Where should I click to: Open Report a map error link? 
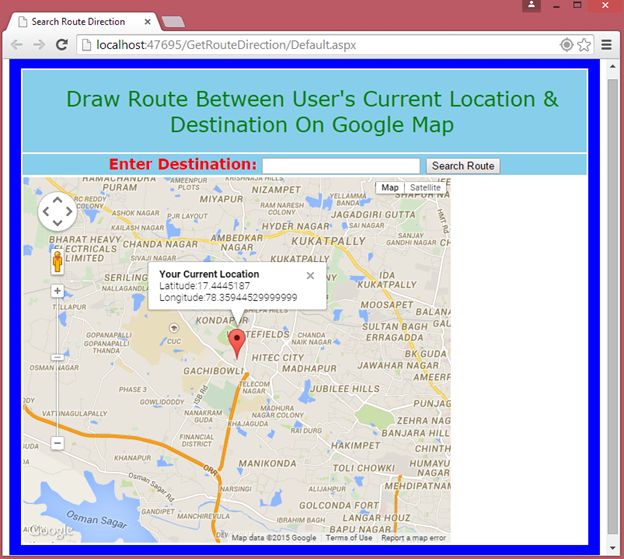(413, 538)
